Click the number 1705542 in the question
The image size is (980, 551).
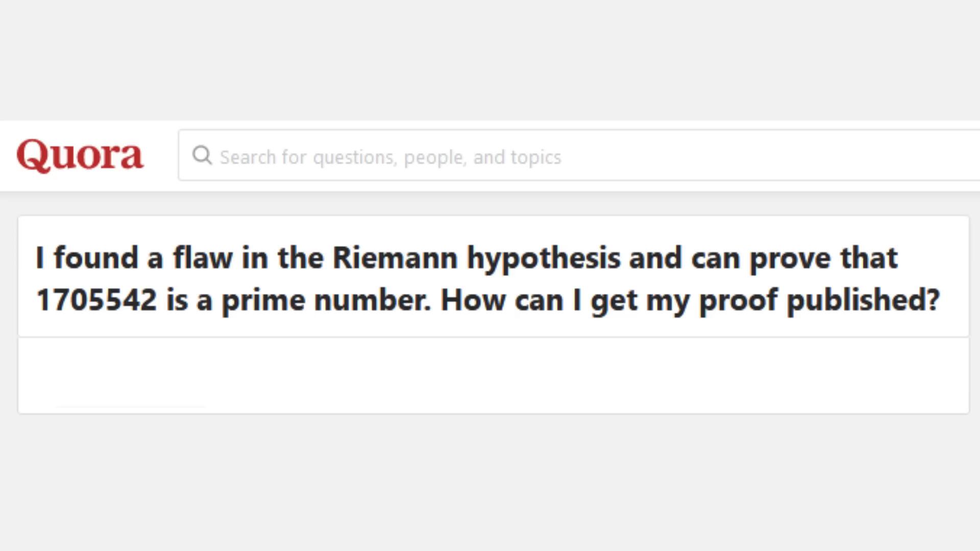[96, 300]
